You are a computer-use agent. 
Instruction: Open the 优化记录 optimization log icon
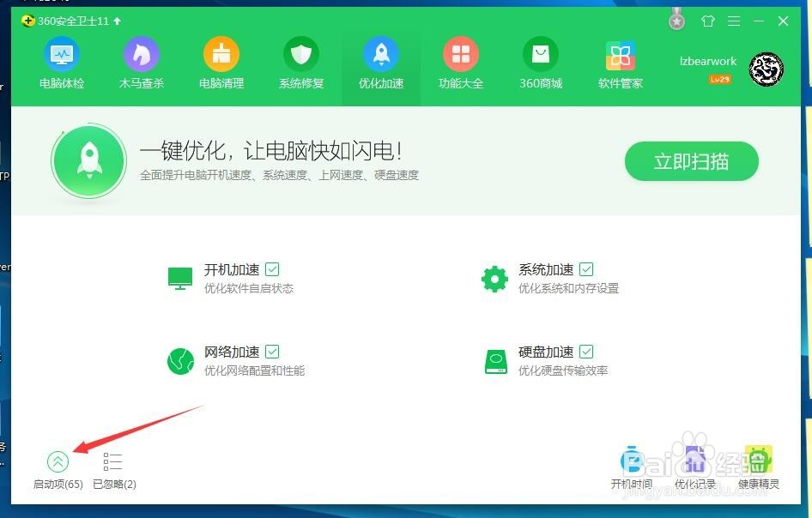pos(695,460)
